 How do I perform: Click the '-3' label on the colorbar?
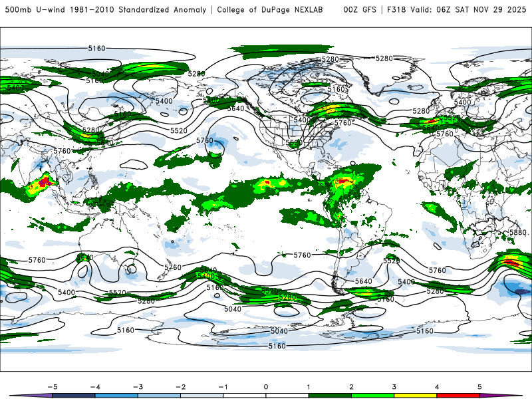point(138,387)
